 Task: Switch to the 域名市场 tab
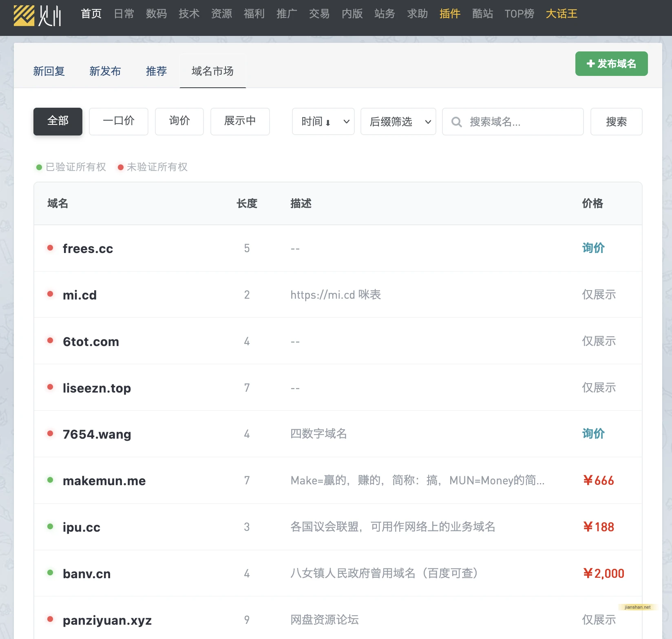(213, 71)
